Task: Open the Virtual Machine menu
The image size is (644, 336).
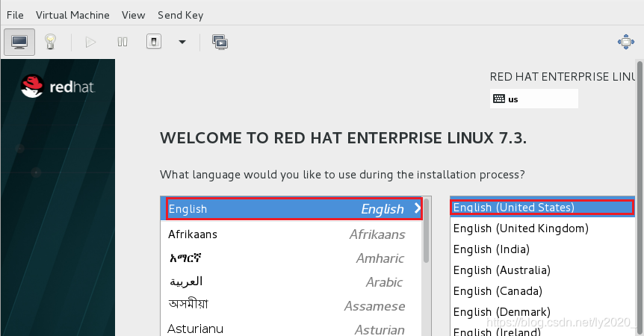Action: coord(72,15)
